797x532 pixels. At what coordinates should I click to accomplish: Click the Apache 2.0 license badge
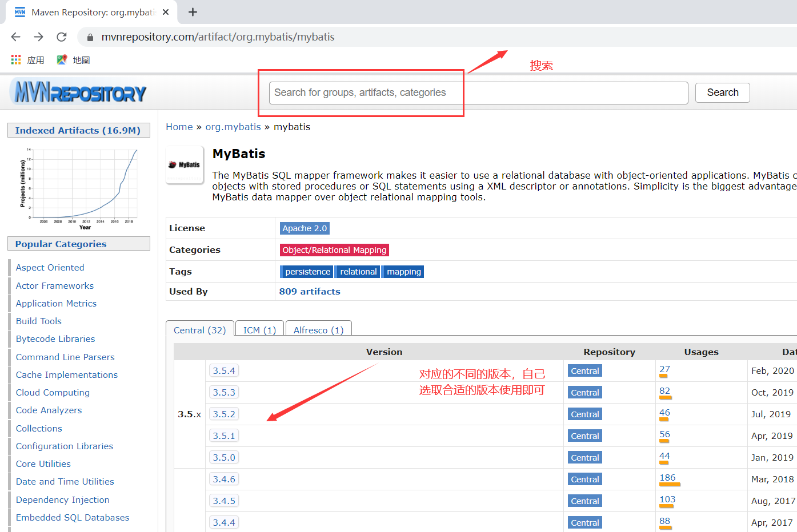click(x=305, y=228)
